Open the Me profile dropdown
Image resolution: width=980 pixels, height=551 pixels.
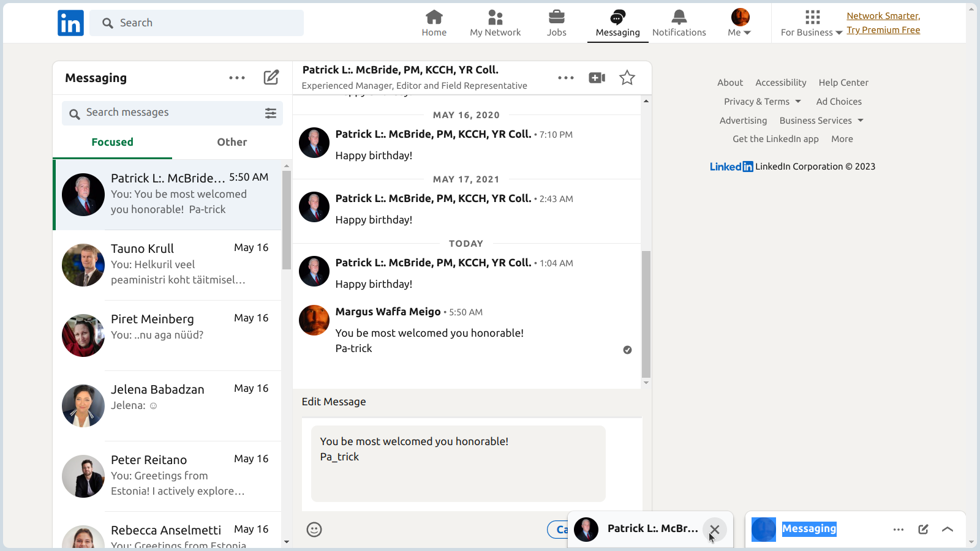tap(740, 23)
